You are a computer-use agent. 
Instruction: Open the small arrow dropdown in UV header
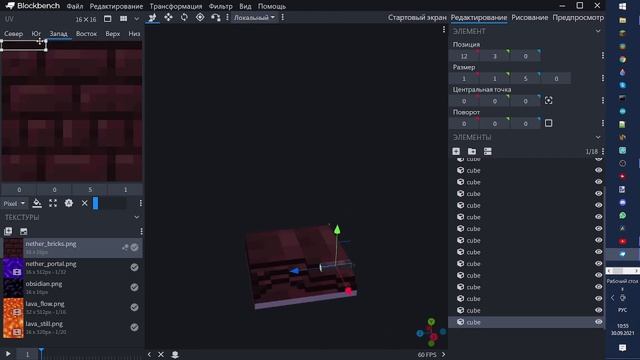(136, 19)
